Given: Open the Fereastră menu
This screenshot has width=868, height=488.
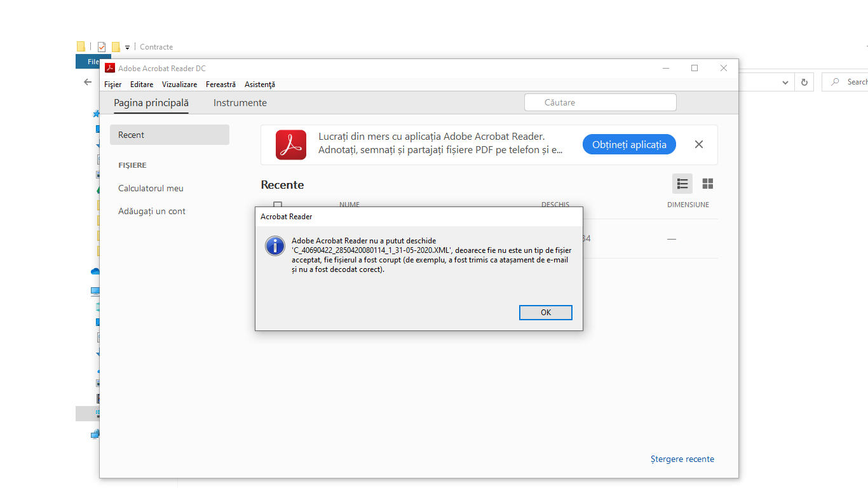Looking at the screenshot, I should [220, 85].
